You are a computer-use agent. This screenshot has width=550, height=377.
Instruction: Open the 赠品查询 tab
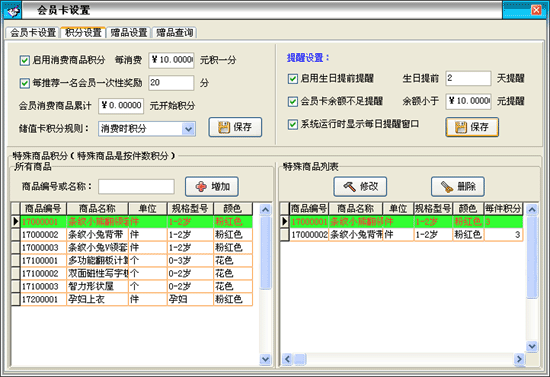coord(174,33)
